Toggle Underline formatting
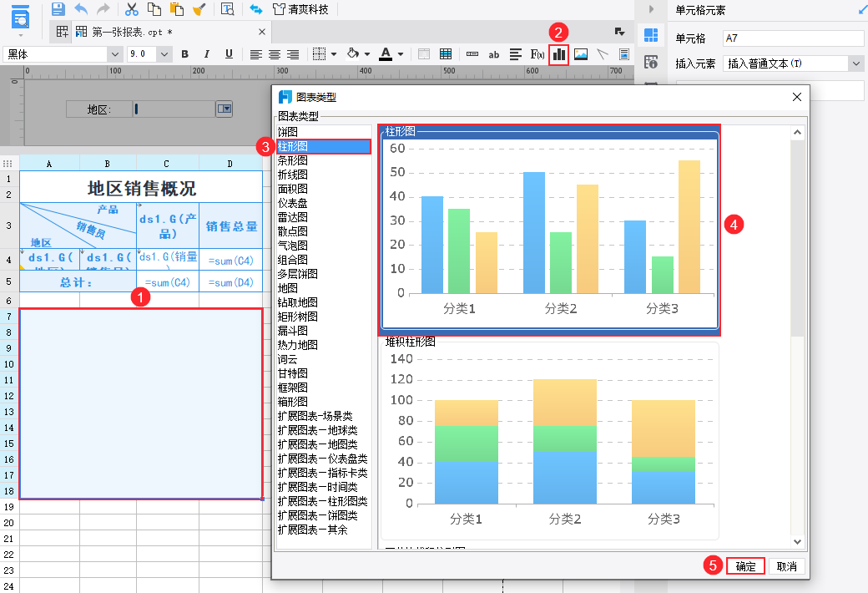Screen dimensions: 868x593 click(x=229, y=54)
